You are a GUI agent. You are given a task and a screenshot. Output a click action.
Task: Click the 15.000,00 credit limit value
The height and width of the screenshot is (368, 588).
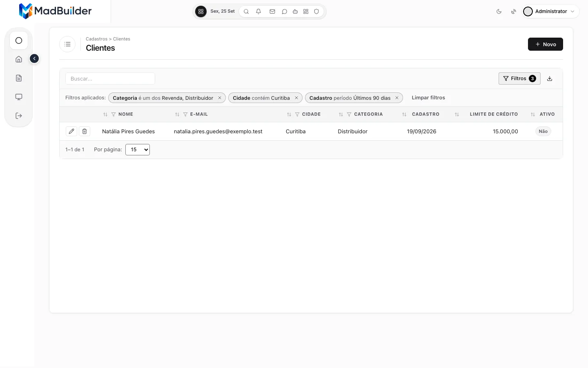click(x=506, y=131)
